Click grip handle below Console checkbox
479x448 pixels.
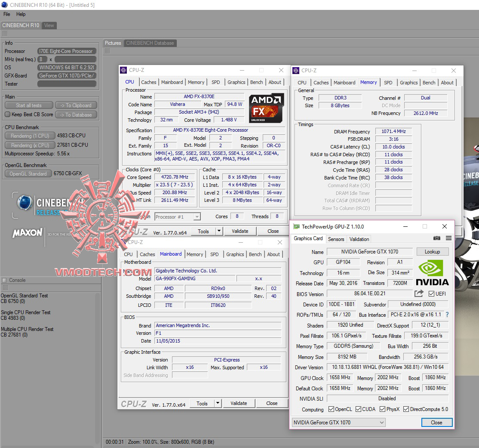pos(5,288)
